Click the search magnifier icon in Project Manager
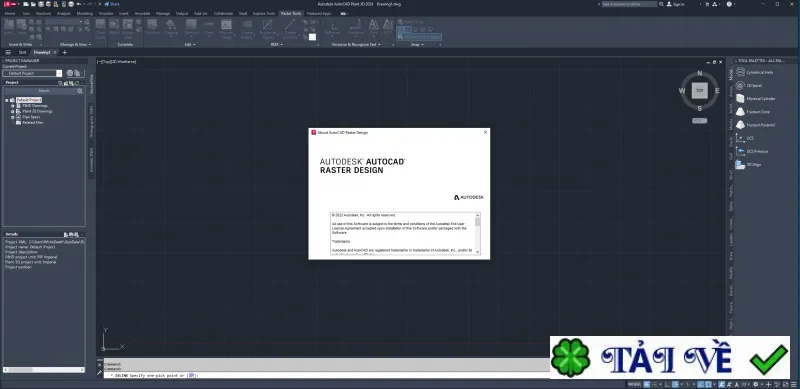Image resolution: width=800 pixels, height=389 pixels. [80, 91]
